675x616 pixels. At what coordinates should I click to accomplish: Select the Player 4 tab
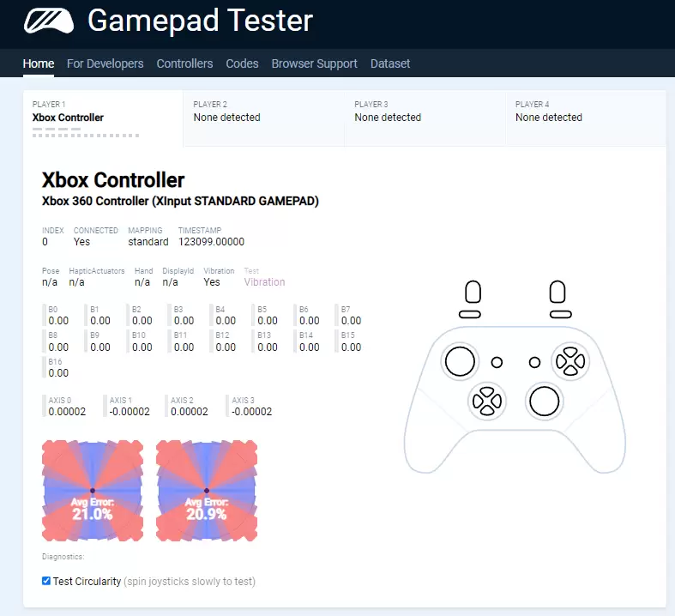[586, 118]
